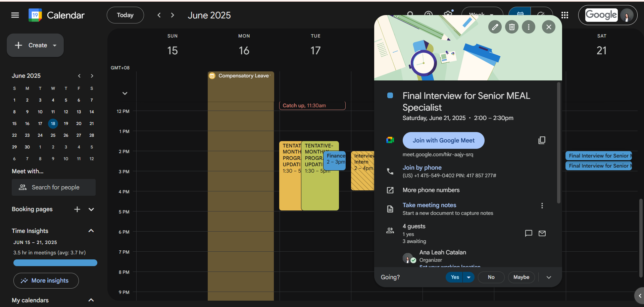The image size is (644, 307).
Task: Collapse the My calendars section
Action: pyautogui.click(x=91, y=300)
